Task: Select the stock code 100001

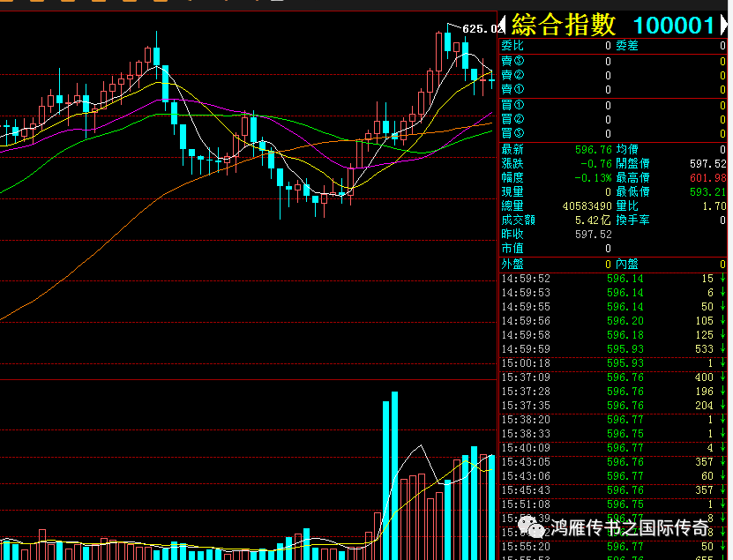Action: (x=674, y=26)
